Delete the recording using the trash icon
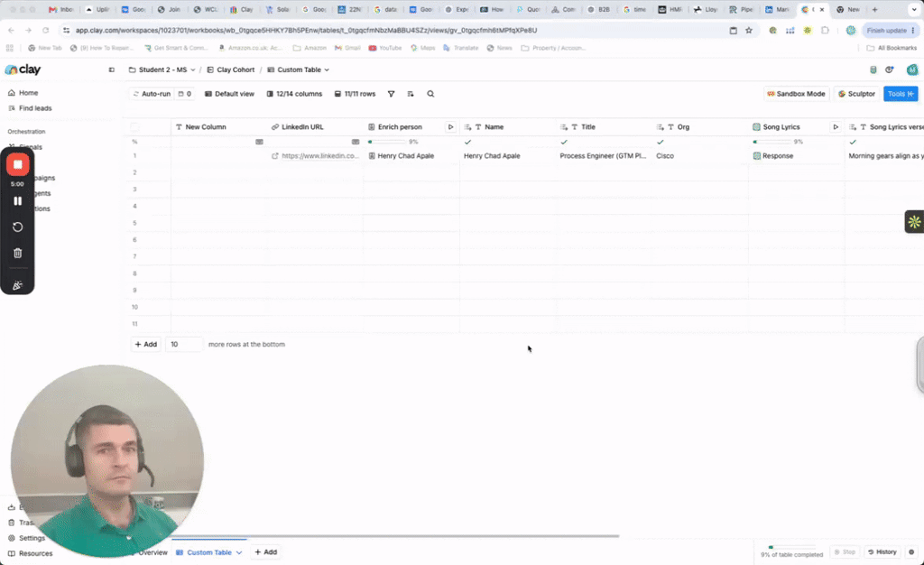The height and width of the screenshot is (565, 924). 18,253
